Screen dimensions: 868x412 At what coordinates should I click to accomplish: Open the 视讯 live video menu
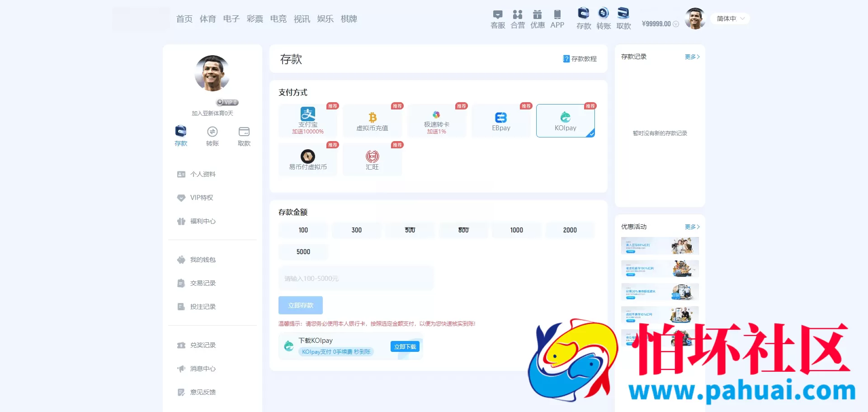[x=302, y=19]
